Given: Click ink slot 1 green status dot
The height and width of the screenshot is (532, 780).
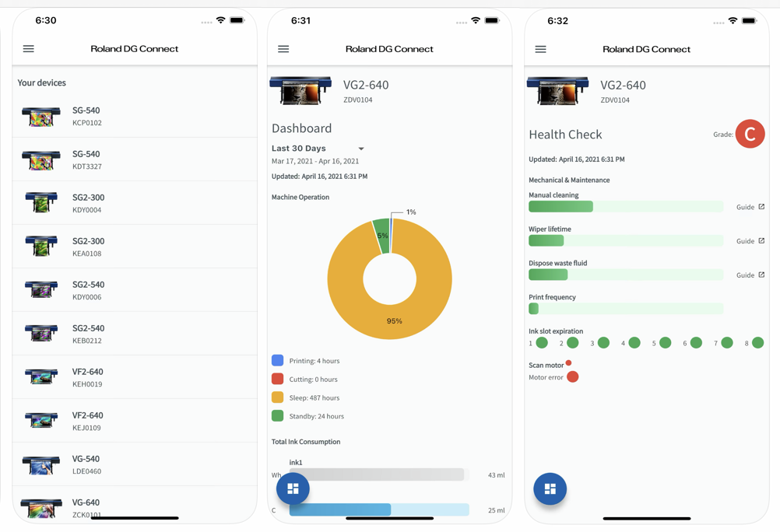Looking at the screenshot, I should coord(543,342).
